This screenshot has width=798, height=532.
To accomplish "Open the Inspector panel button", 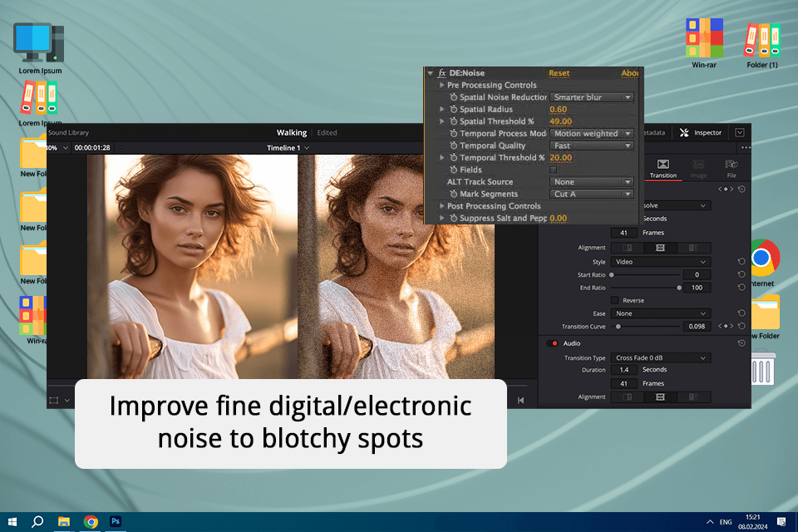I will [700, 132].
